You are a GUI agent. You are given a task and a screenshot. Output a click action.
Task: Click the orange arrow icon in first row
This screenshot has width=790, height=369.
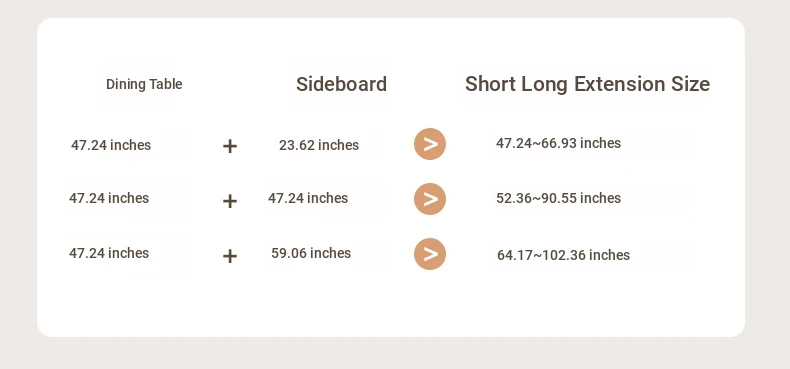tap(430, 144)
